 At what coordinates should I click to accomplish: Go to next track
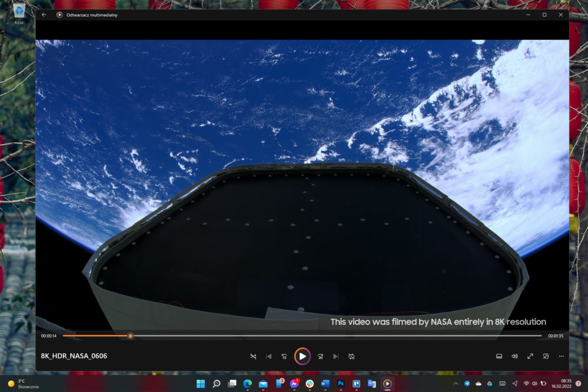point(336,356)
